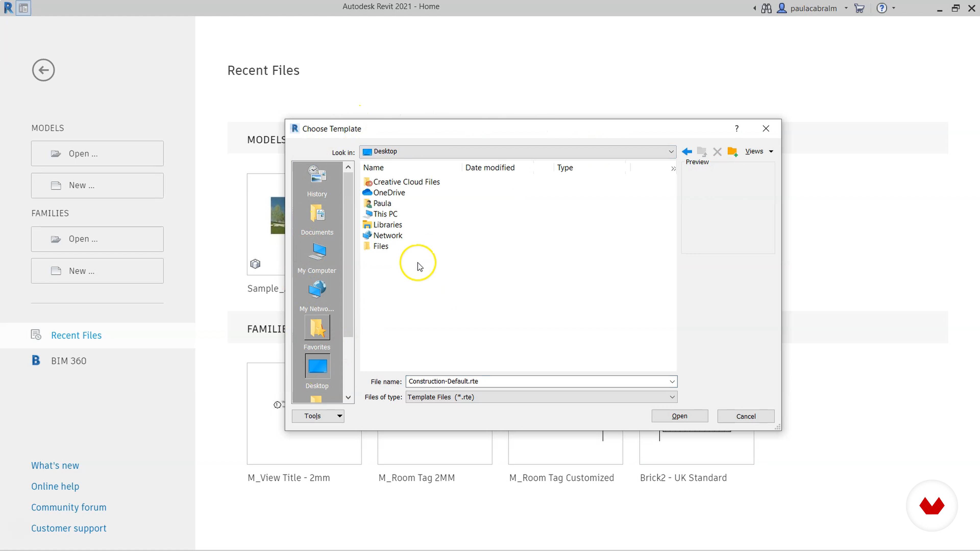Select My Computer in the places bar
The image size is (980, 551).
[x=317, y=258]
